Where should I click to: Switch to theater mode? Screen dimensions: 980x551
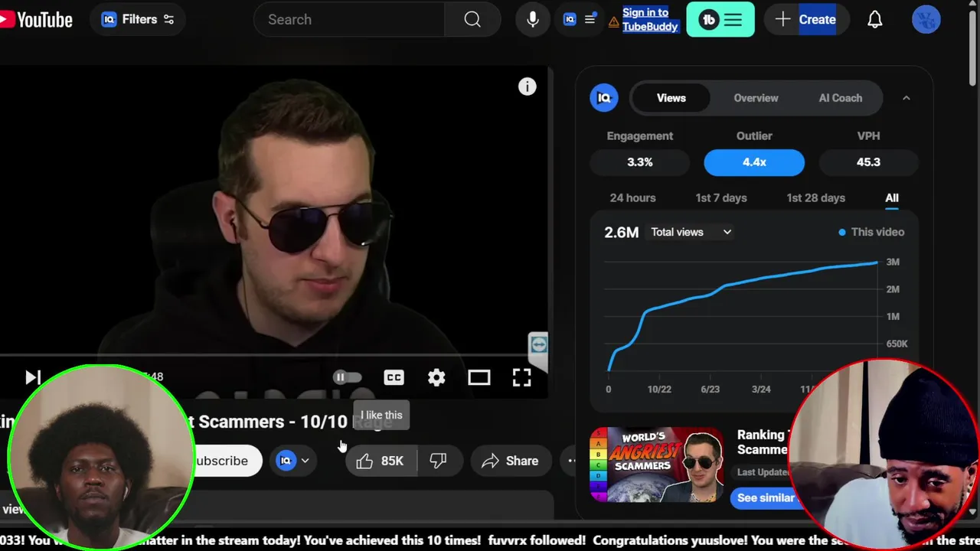tap(479, 377)
